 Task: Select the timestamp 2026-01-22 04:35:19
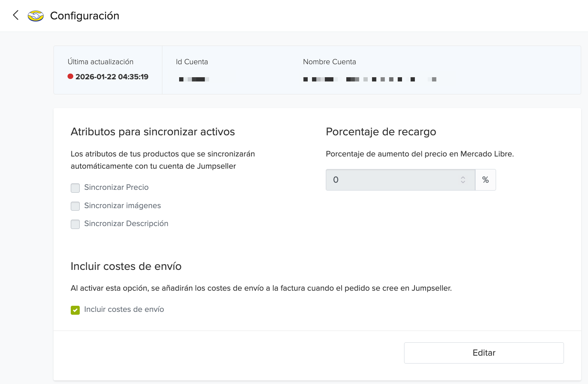tap(112, 77)
